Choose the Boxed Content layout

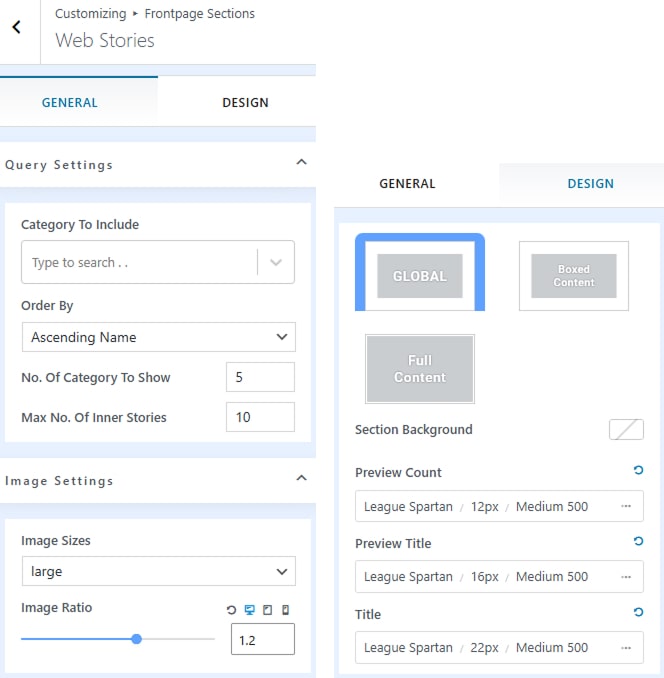tap(573, 275)
